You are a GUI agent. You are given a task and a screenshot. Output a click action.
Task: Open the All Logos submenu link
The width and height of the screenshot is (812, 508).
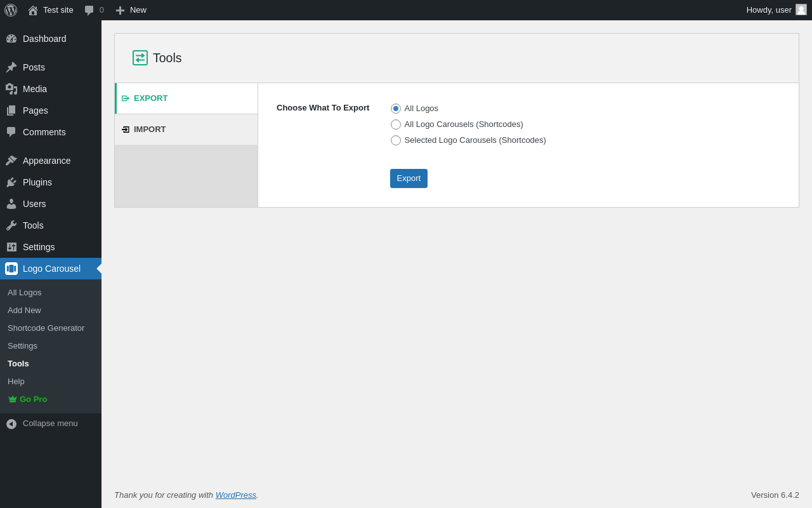25,293
